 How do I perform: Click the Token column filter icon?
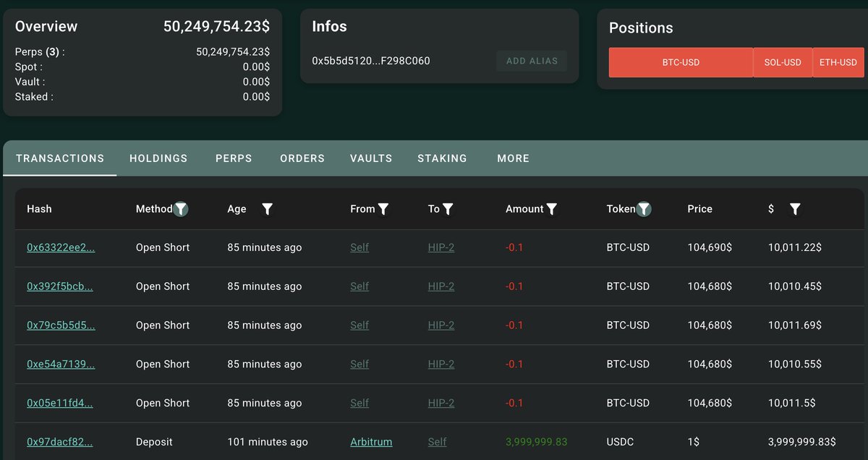pyautogui.click(x=643, y=209)
